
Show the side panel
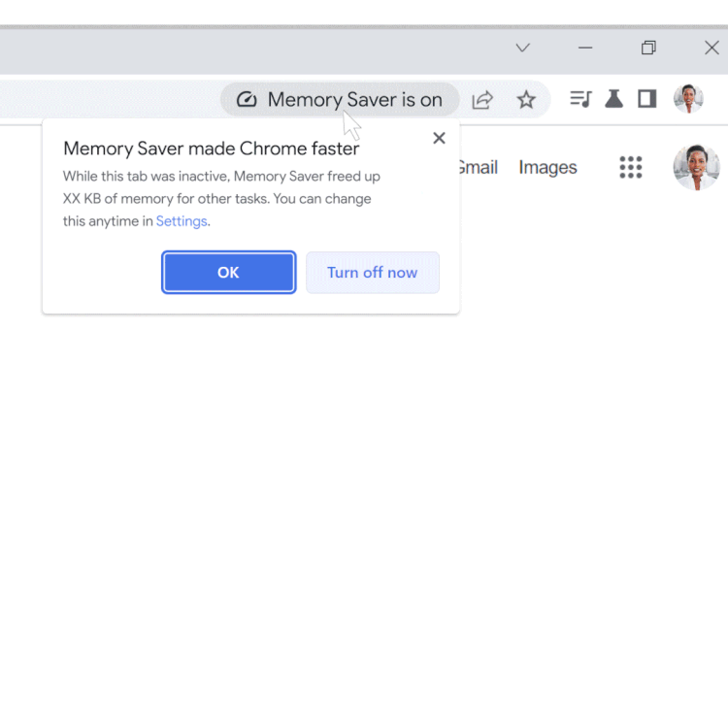pos(646,99)
